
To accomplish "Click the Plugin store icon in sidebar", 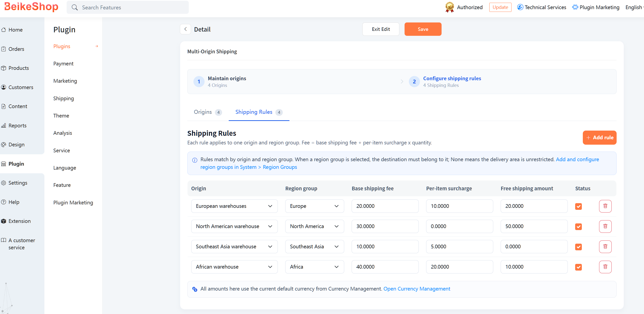I will coord(3,164).
